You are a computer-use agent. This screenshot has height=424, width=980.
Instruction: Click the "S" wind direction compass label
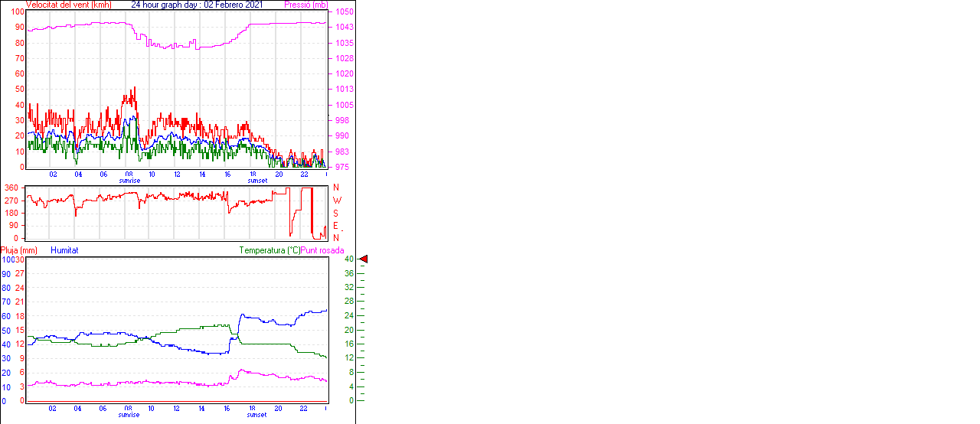tap(335, 213)
